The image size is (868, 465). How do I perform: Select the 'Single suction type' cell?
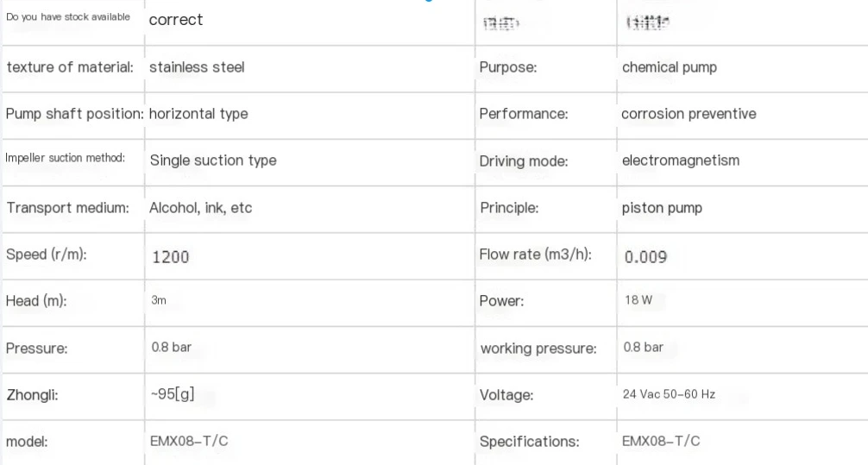click(213, 160)
